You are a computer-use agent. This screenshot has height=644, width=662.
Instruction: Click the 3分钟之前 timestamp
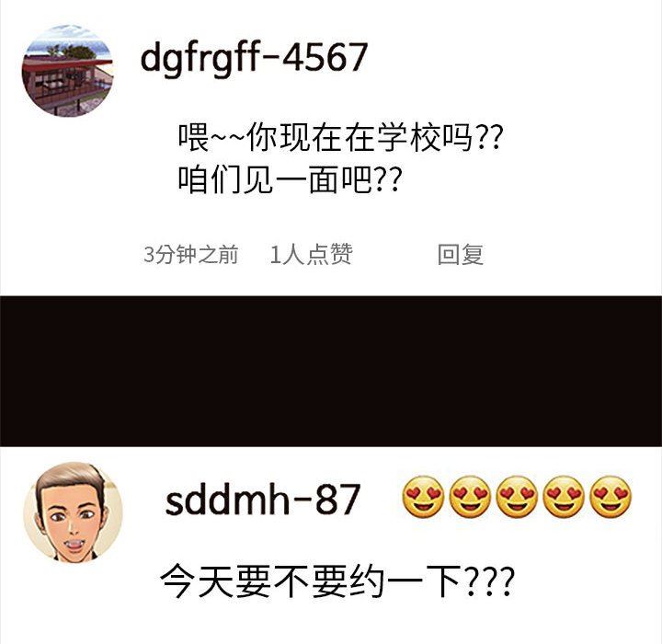point(191,255)
